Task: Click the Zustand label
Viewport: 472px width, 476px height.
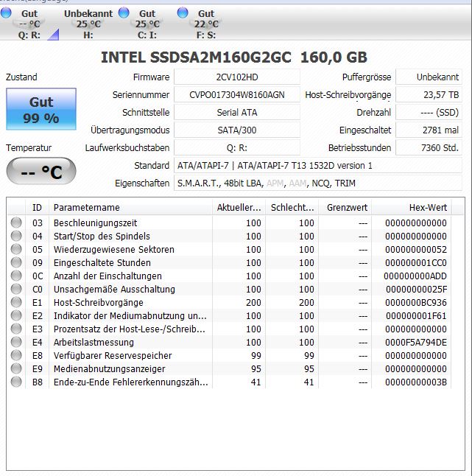Action: [21, 77]
